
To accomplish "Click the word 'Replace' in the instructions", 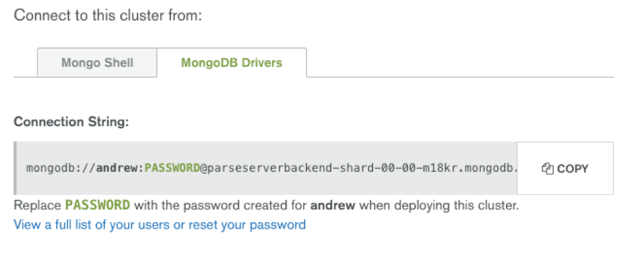I will 38,205.
